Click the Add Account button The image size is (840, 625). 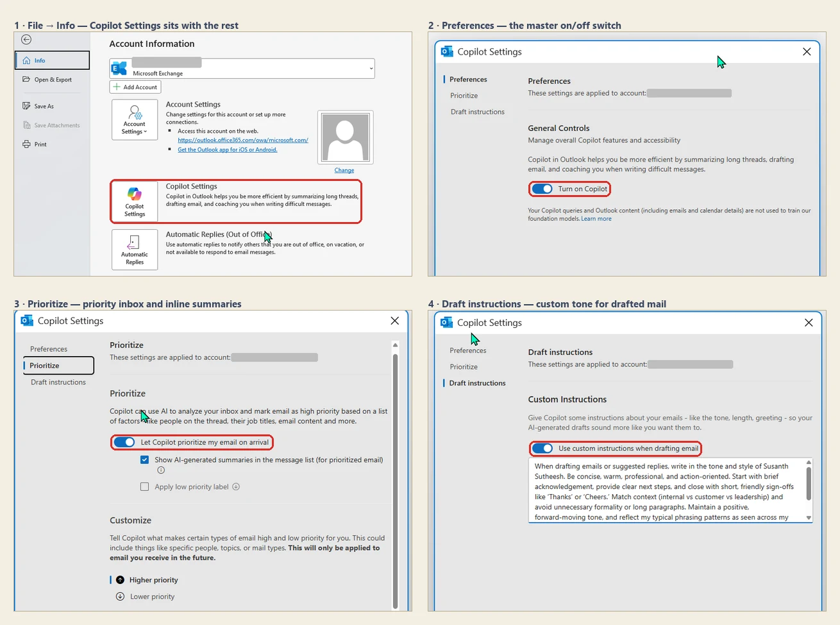pyautogui.click(x=135, y=87)
